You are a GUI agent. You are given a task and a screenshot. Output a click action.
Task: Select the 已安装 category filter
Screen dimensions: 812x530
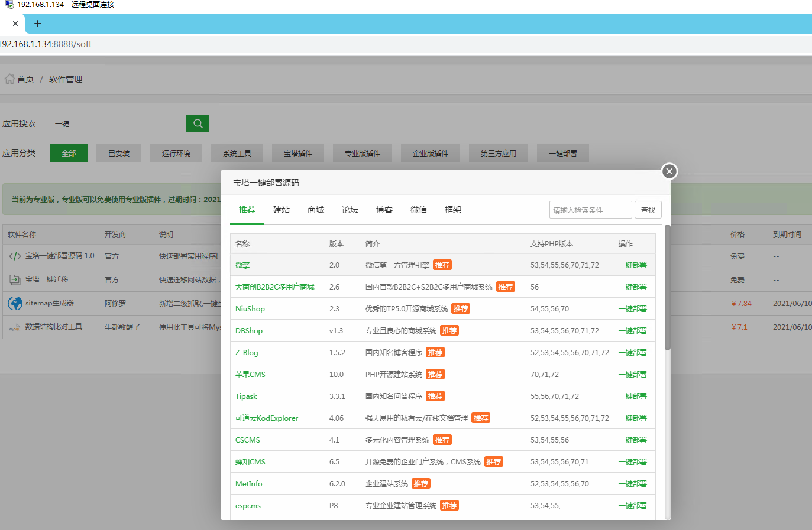119,153
